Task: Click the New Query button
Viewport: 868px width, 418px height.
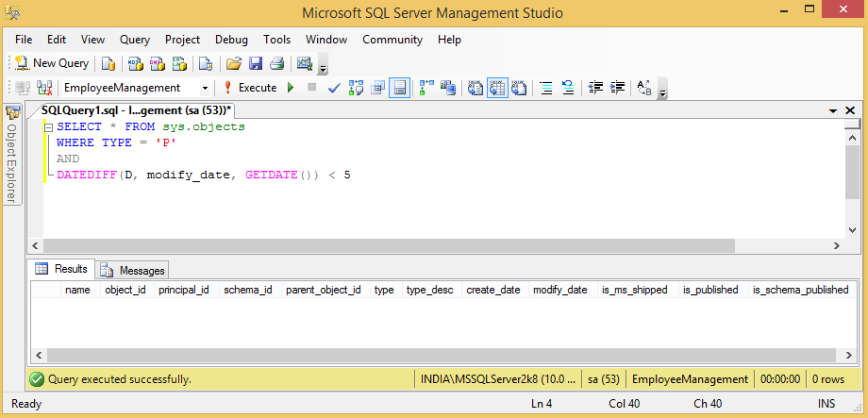Action: [x=52, y=63]
